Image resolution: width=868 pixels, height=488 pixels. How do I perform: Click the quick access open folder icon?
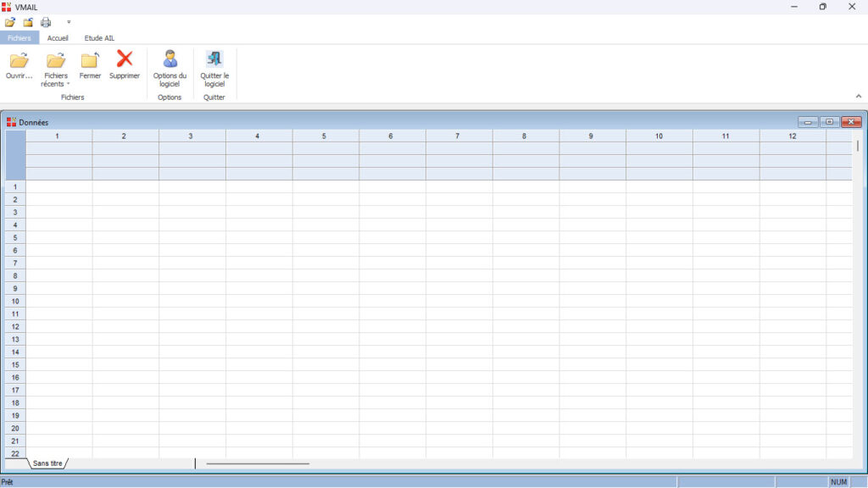[x=10, y=22]
